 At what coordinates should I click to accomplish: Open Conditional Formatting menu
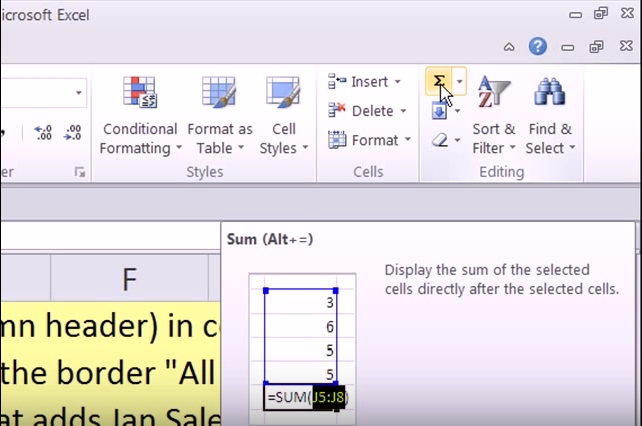coord(140,115)
